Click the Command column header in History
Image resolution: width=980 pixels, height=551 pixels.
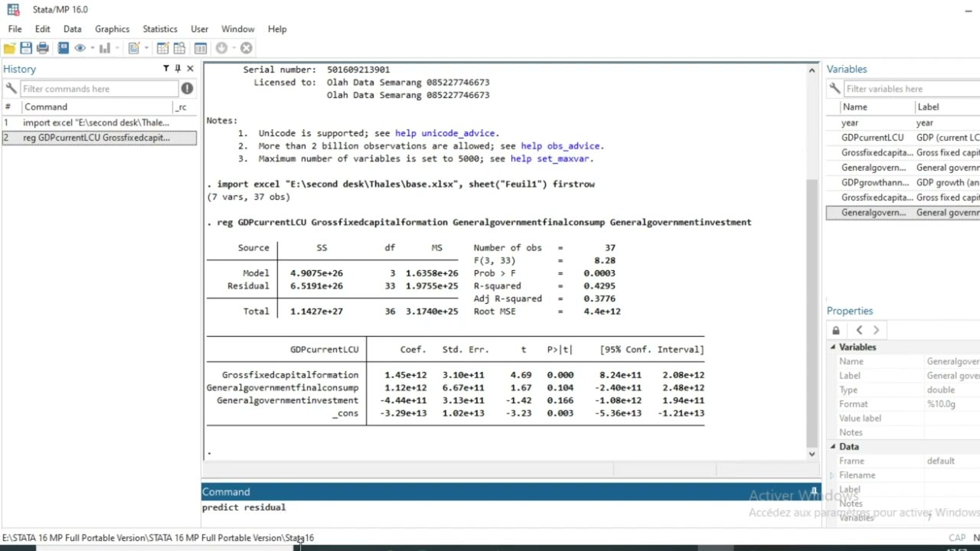pyautogui.click(x=46, y=107)
